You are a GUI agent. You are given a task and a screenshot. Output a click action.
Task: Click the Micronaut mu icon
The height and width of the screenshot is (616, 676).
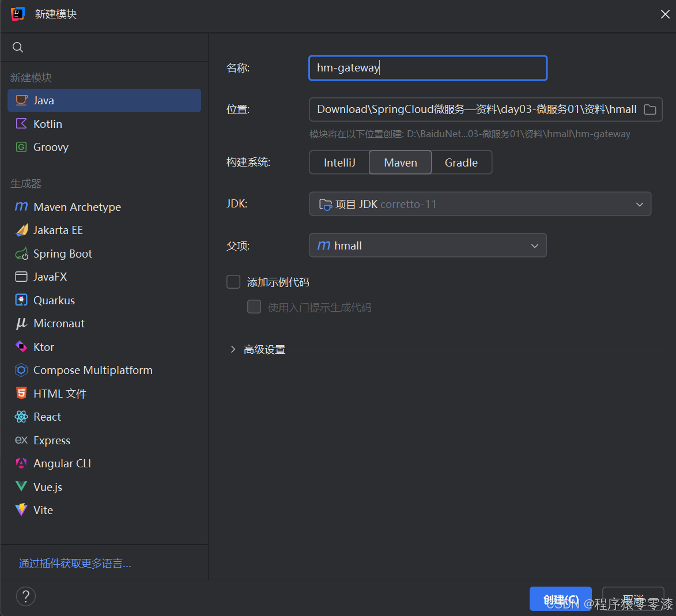click(21, 323)
